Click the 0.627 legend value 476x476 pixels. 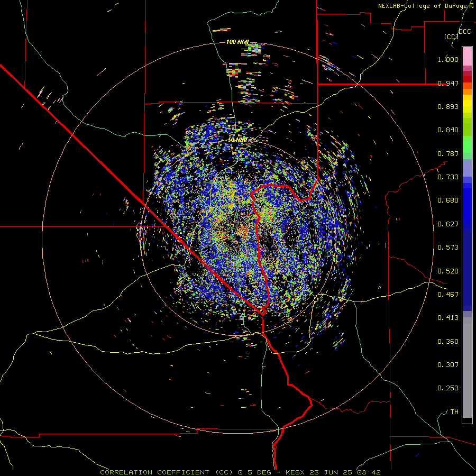click(x=448, y=224)
